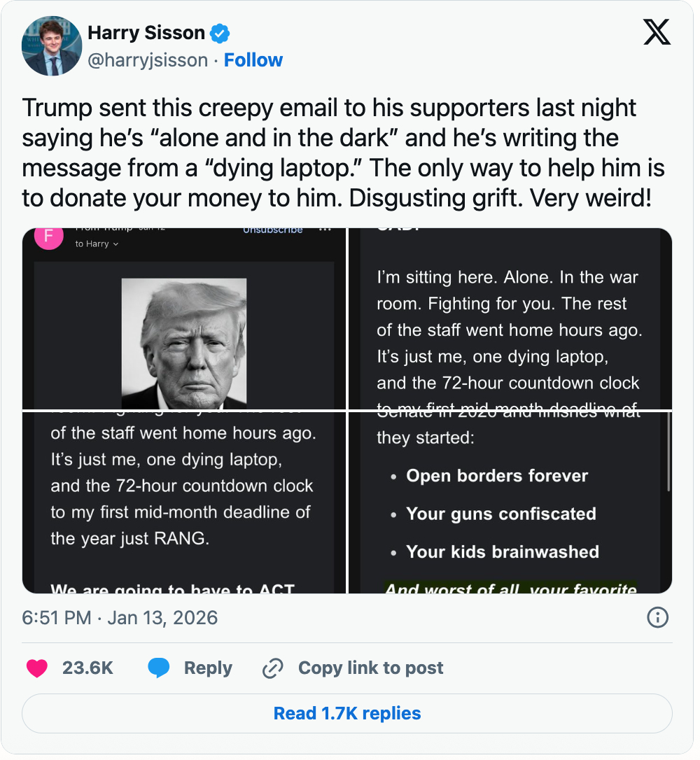Screen dimensions: 700x760
Task: Click the Unsubscribe link in the email image
Action: point(272,230)
